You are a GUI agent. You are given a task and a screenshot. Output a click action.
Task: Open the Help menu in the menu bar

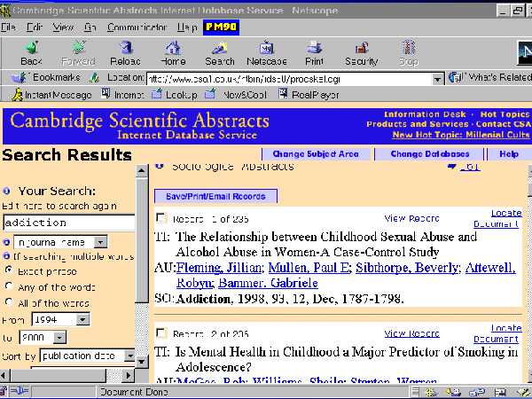coord(187,27)
